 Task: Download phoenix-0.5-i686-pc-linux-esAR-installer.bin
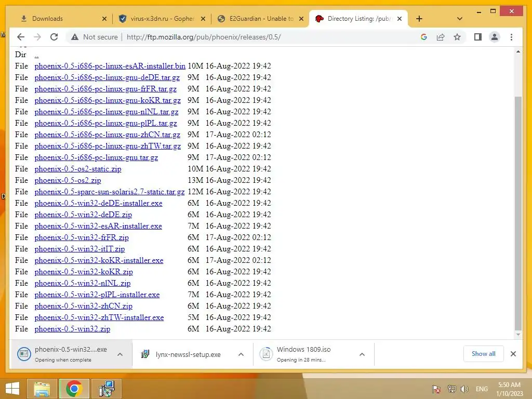[110, 66]
